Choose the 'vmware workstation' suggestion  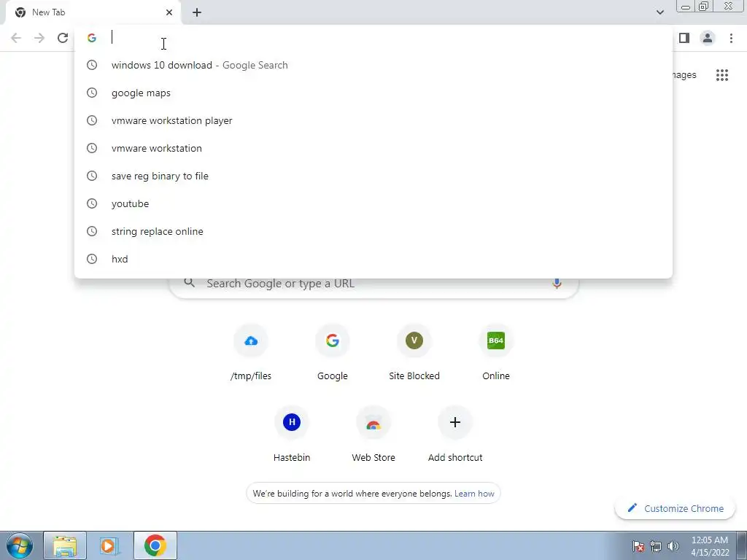[x=373, y=148]
